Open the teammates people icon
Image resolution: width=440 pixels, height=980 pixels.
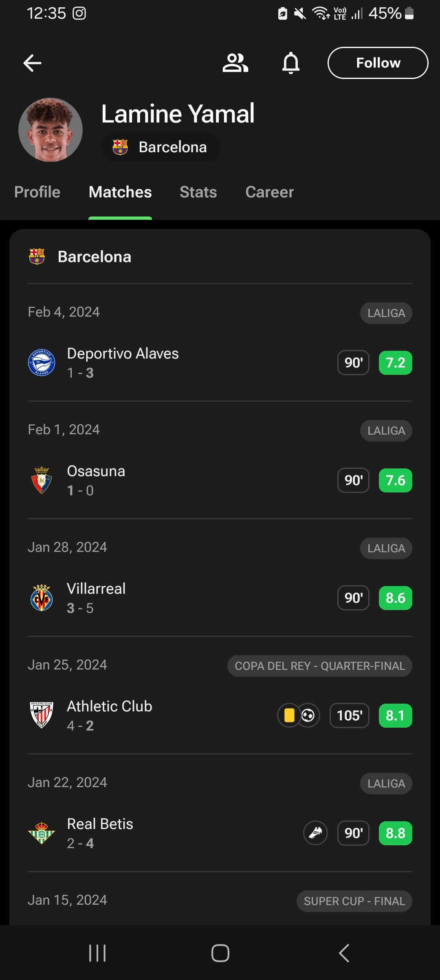tap(235, 63)
